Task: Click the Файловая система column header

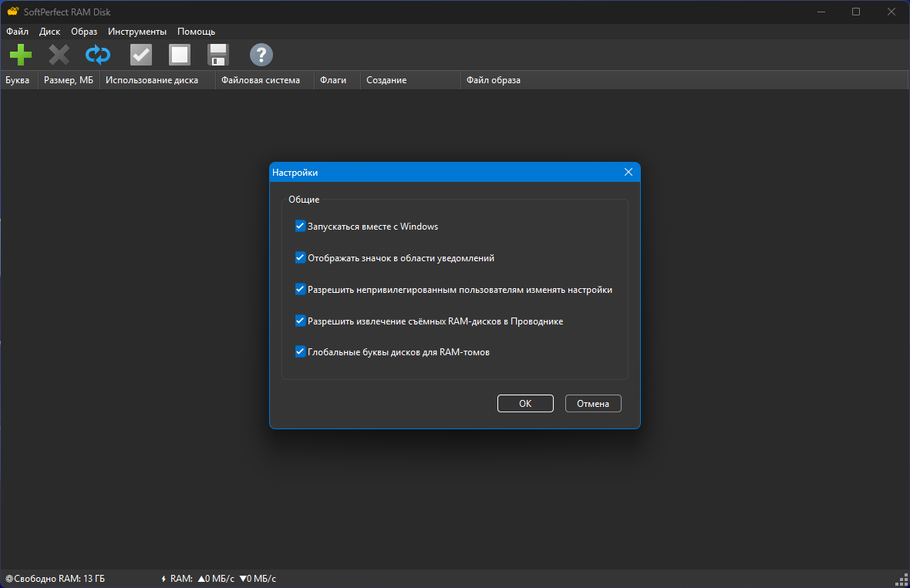Action: click(x=265, y=80)
